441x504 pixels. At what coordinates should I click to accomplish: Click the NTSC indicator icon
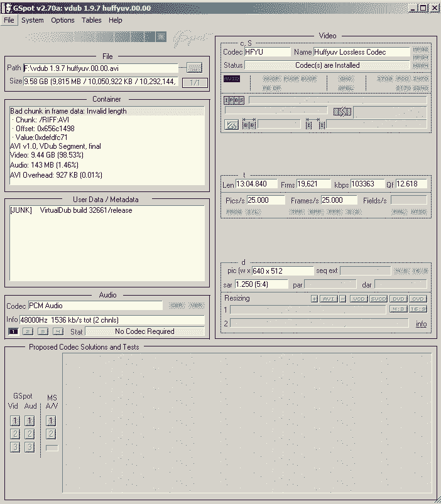pos(418,212)
